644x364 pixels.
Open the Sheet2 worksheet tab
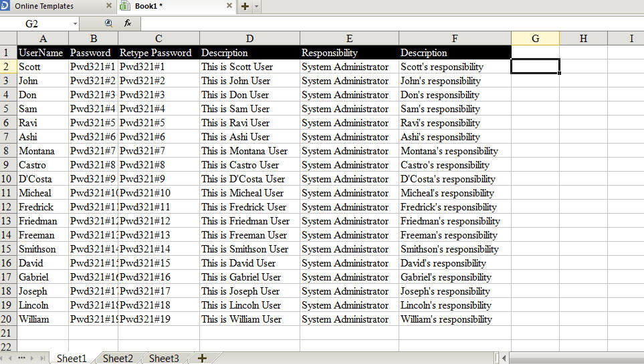pos(118,358)
